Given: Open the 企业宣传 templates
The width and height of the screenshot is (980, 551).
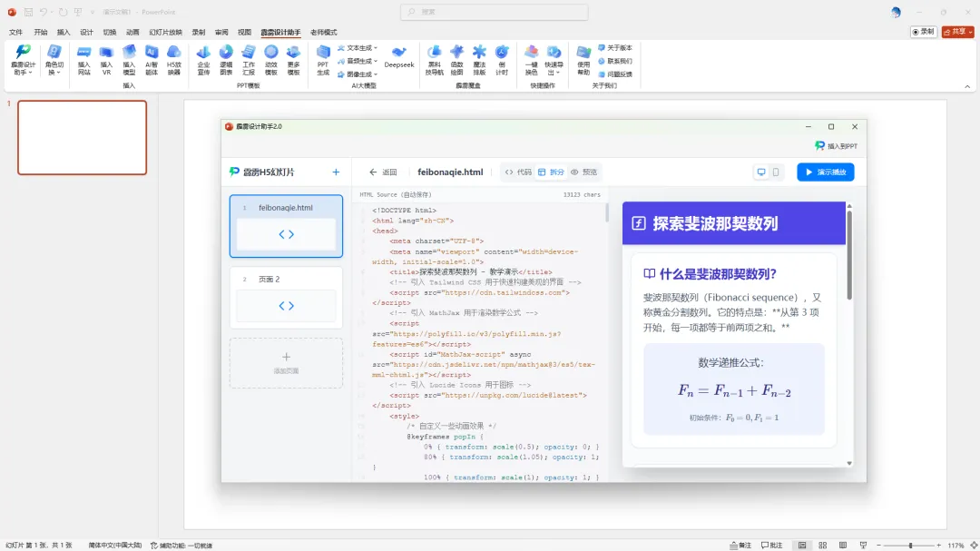Looking at the screenshot, I should (x=204, y=60).
